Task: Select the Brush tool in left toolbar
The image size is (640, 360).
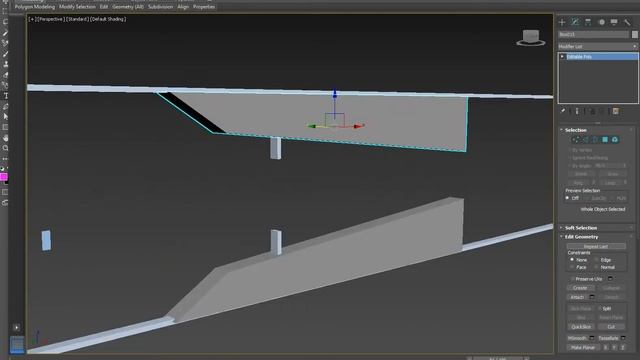Action: coord(6,54)
